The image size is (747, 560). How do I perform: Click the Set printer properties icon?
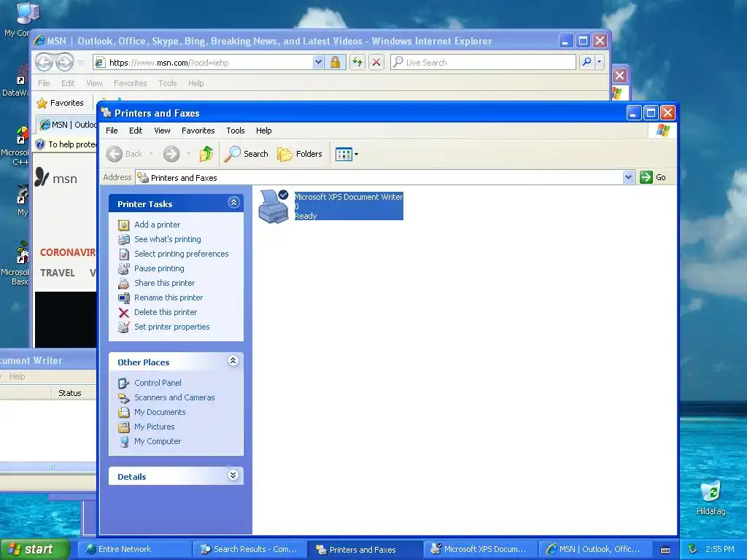pyautogui.click(x=124, y=327)
